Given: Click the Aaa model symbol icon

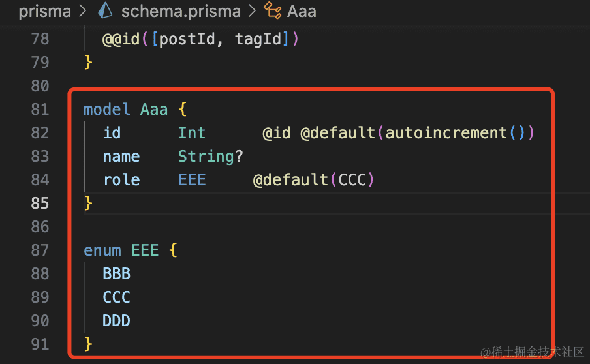Looking at the screenshot, I should point(272,11).
